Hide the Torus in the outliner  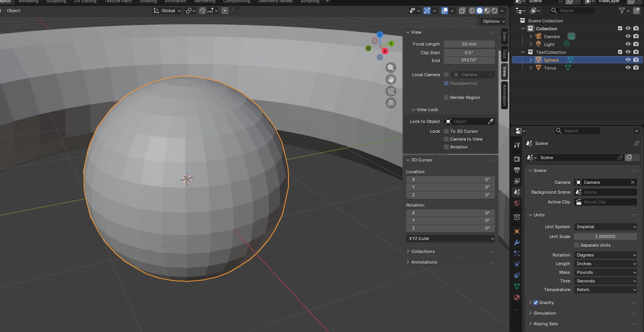point(628,68)
